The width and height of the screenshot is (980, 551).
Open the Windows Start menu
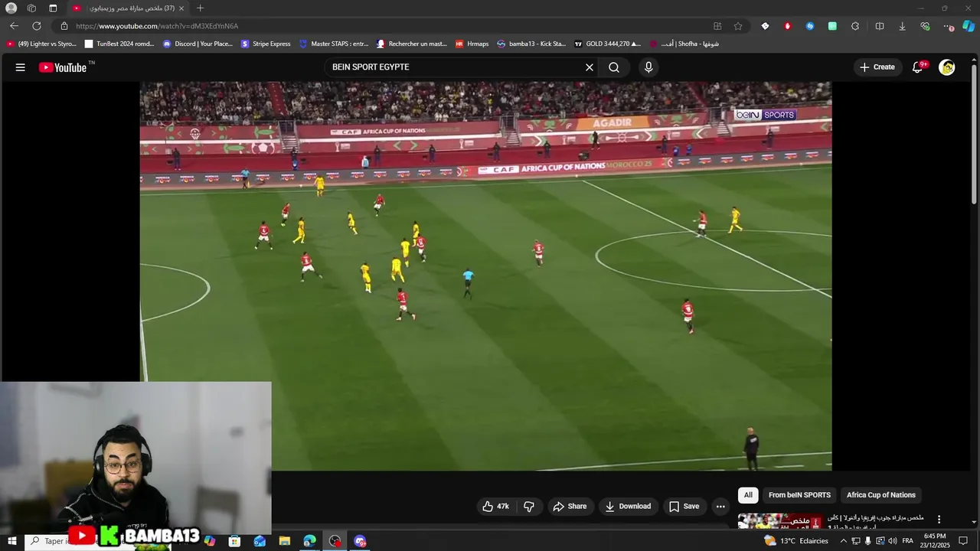pos(12,541)
